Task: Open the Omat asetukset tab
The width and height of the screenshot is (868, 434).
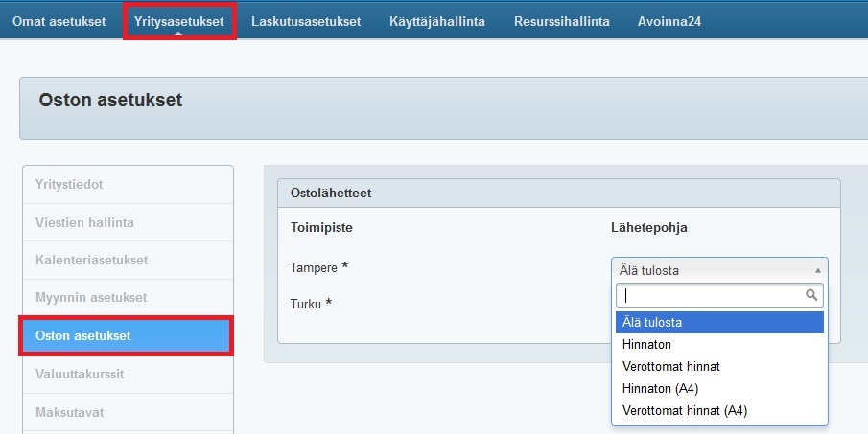Action: [x=59, y=21]
